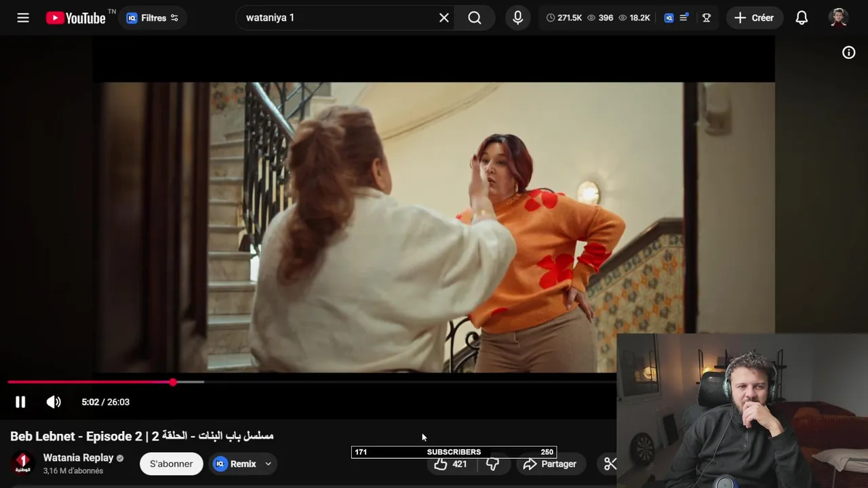Subscribe with the S'abonner button
Image resolution: width=868 pixels, height=488 pixels.
click(171, 464)
